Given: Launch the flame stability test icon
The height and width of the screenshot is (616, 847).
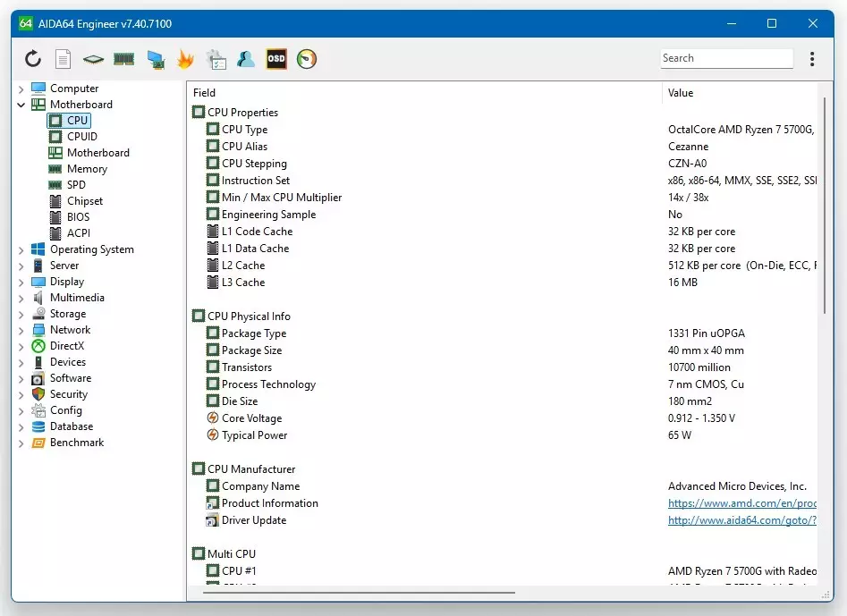Looking at the screenshot, I should point(185,59).
